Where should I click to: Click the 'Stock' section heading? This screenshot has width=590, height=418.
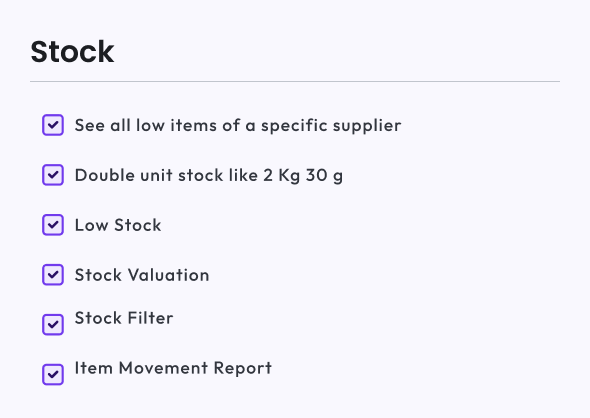(72, 52)
